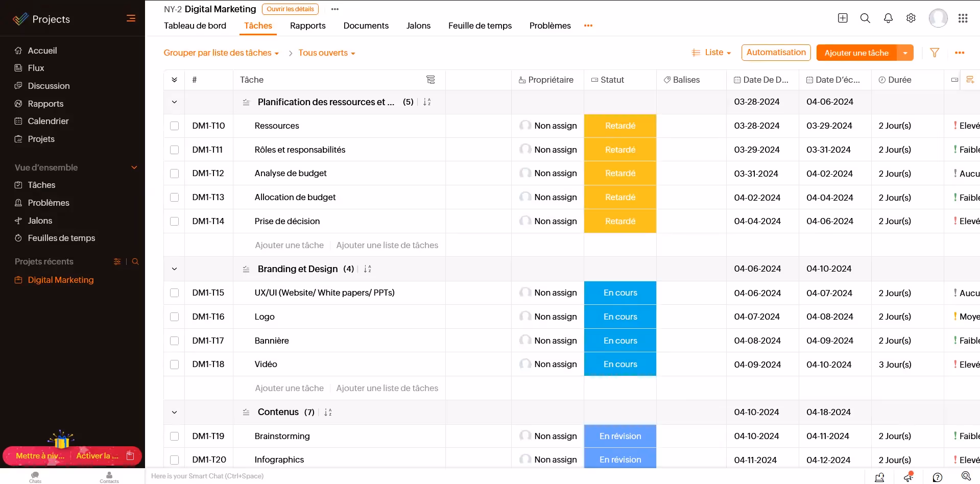Screen dimensions: 980x484
Task: Open help via the question mark icon
Action: coord(937,477)
